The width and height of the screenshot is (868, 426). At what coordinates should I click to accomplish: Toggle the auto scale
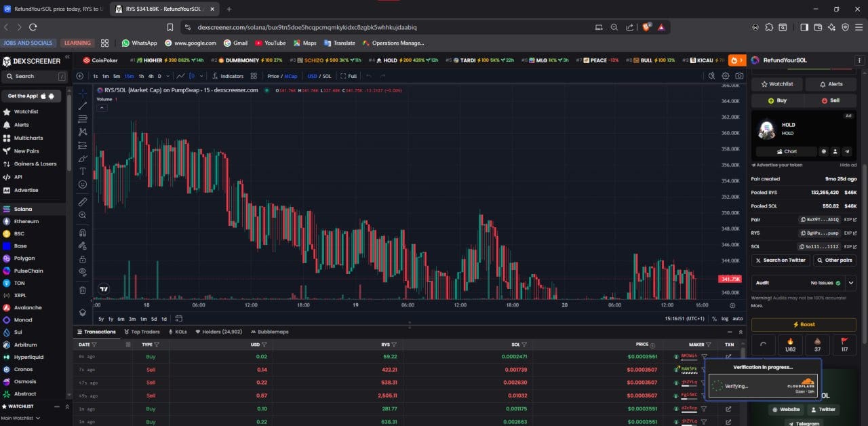coord(738,319)
